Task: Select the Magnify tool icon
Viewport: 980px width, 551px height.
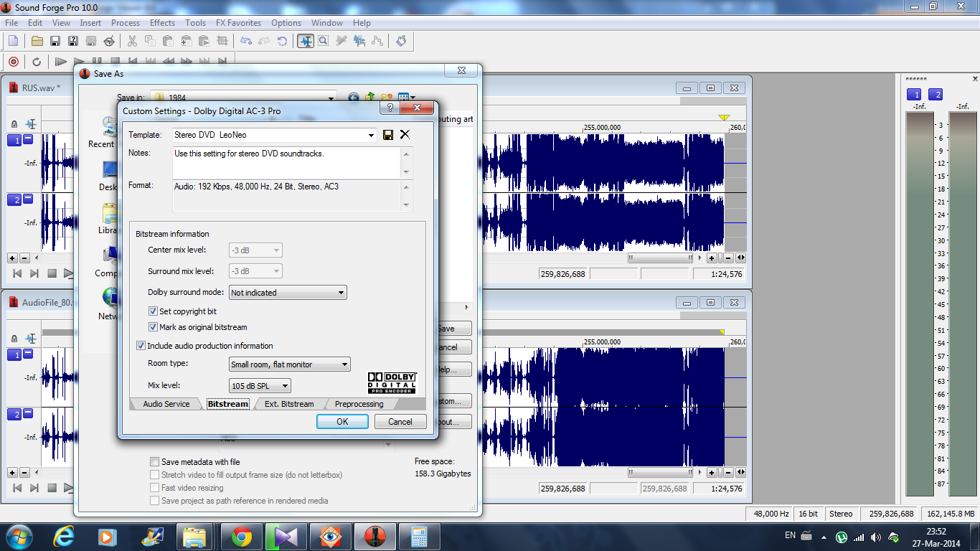Action: point(324,41)
